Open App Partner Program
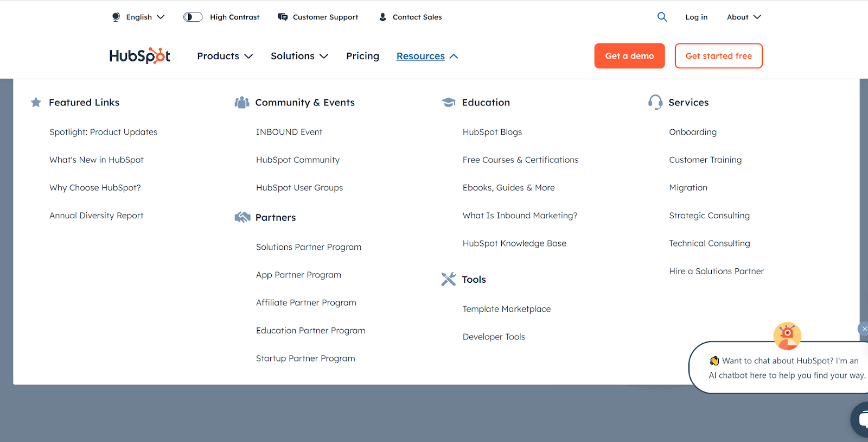The width and height of the screenshot is (868, 442). tap(299, 275)
